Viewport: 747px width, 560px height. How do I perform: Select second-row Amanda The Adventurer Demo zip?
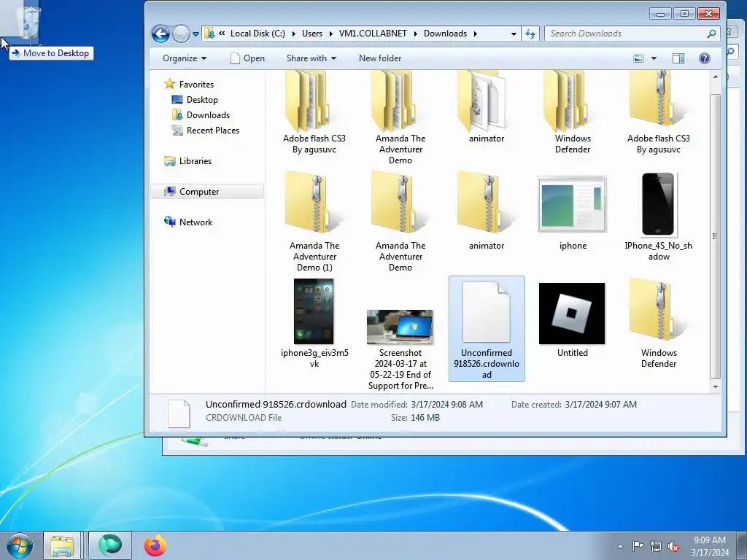coord(400,222)
